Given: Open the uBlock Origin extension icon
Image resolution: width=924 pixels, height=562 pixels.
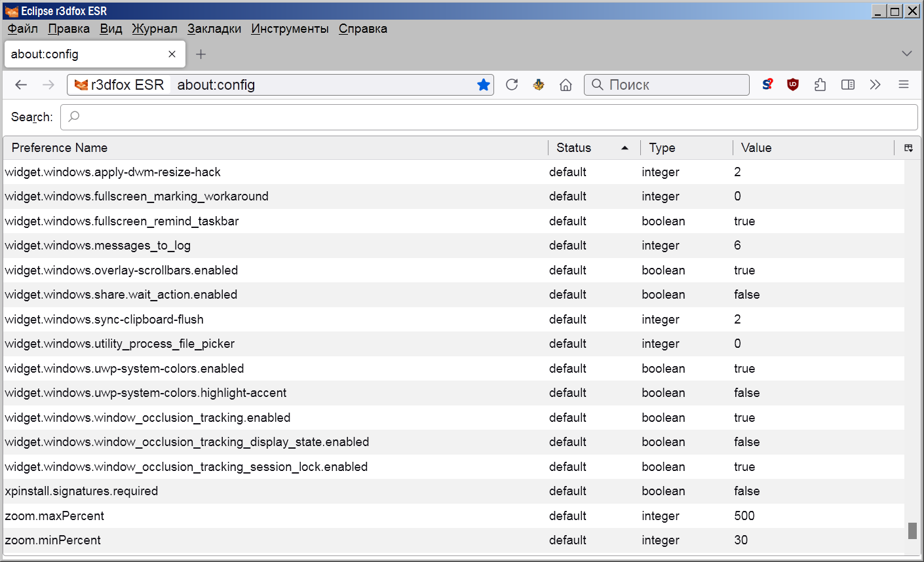Looking at the screenshot, I should (x=793, y=84).
